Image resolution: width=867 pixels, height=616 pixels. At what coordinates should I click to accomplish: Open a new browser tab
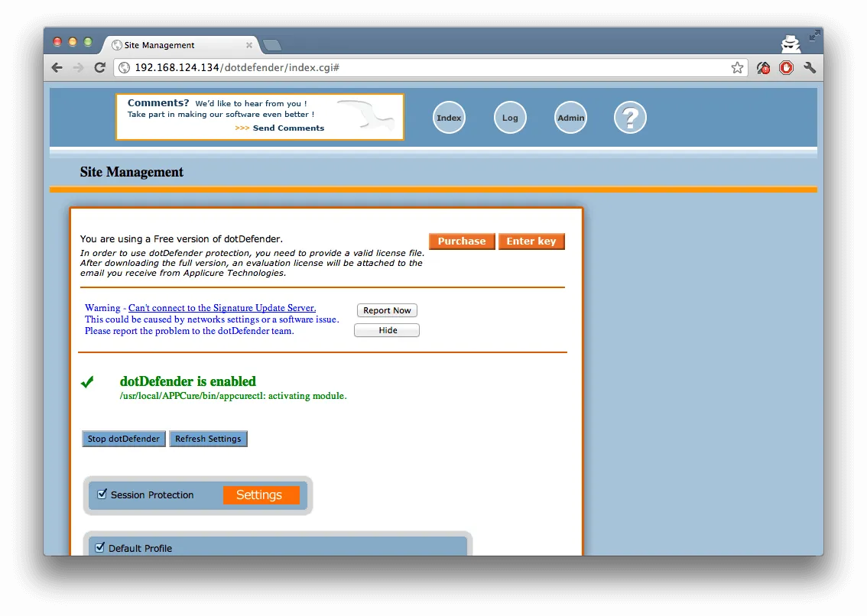[271, 45]
